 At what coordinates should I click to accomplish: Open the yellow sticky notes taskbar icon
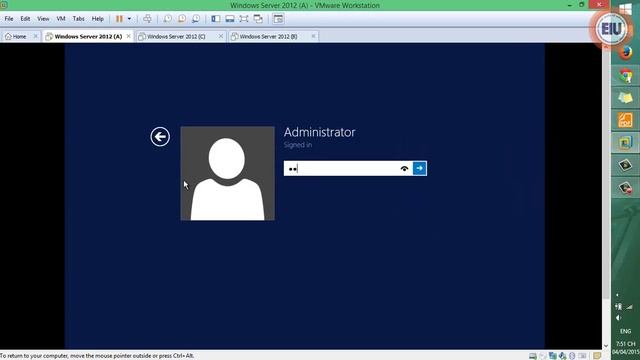(625, 98)
